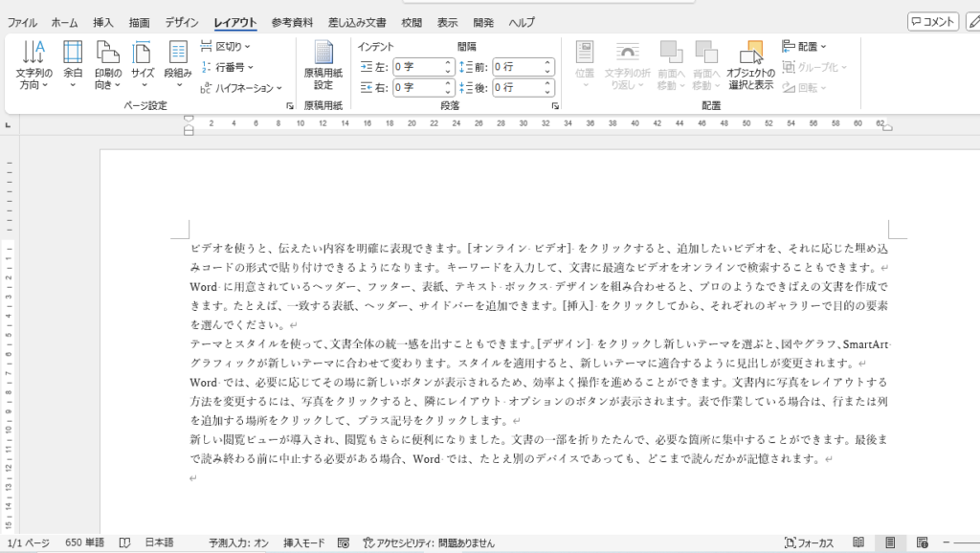980x553 pixels.
Task: Step the left indent 左 value
Action: tap(448, 67)
